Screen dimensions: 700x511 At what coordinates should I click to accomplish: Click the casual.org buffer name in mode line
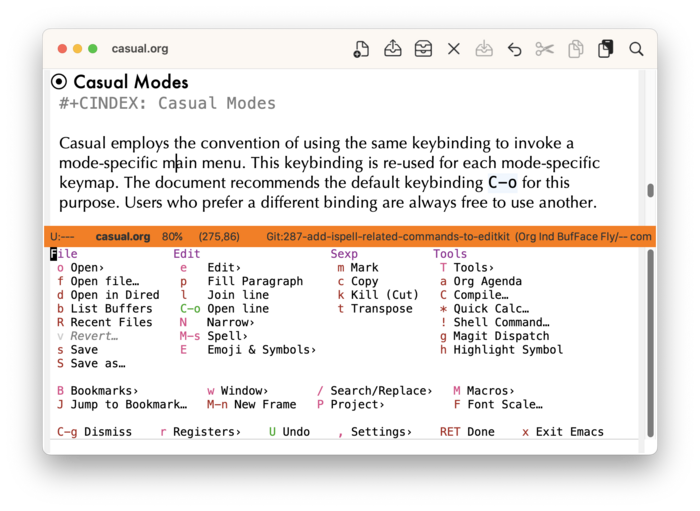(123, 237)
